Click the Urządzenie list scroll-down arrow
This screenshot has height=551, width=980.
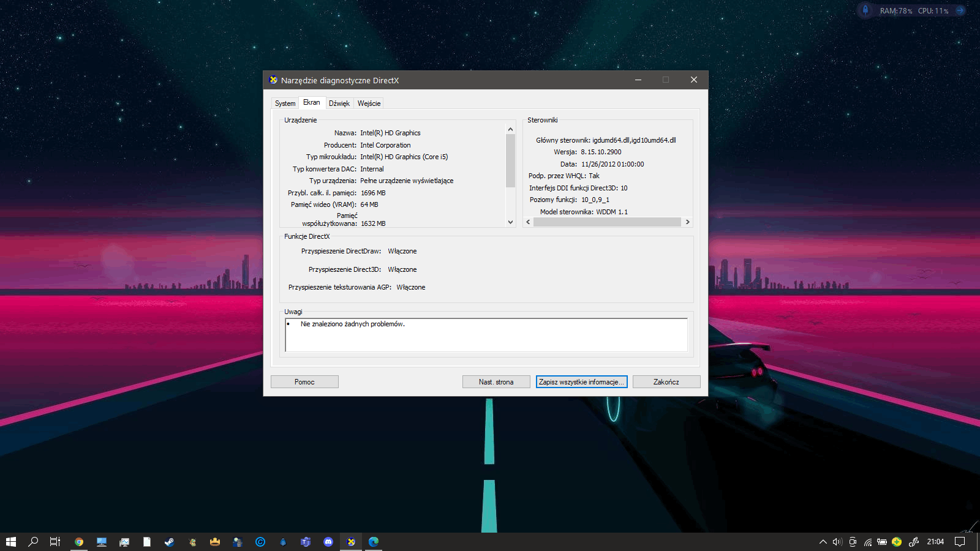tap(510, 222)
